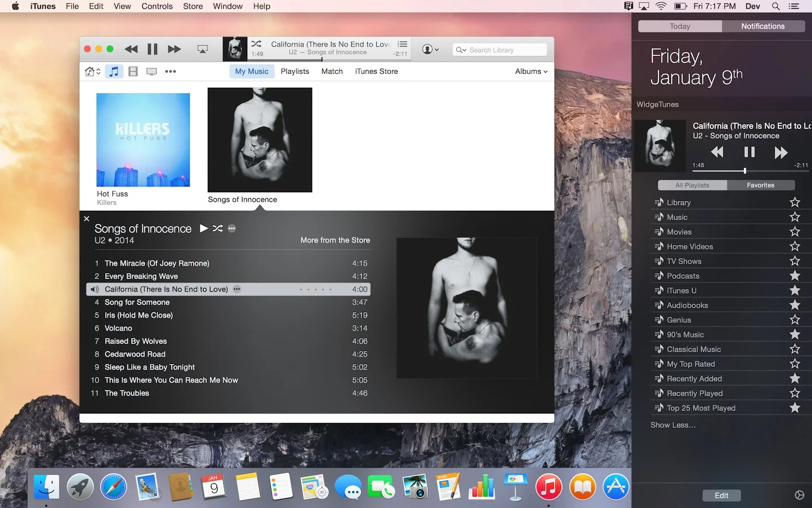Select Notifications tab in Notification Center
This screenshot has height=508, width=812.
tap(762, 26)
